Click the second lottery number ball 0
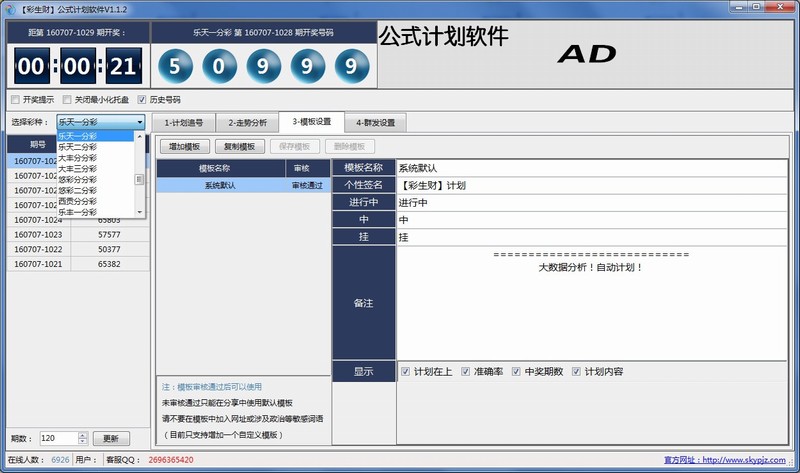Viewport: 800px width, 473px height. pyautogui.click(x=221, y=67)
